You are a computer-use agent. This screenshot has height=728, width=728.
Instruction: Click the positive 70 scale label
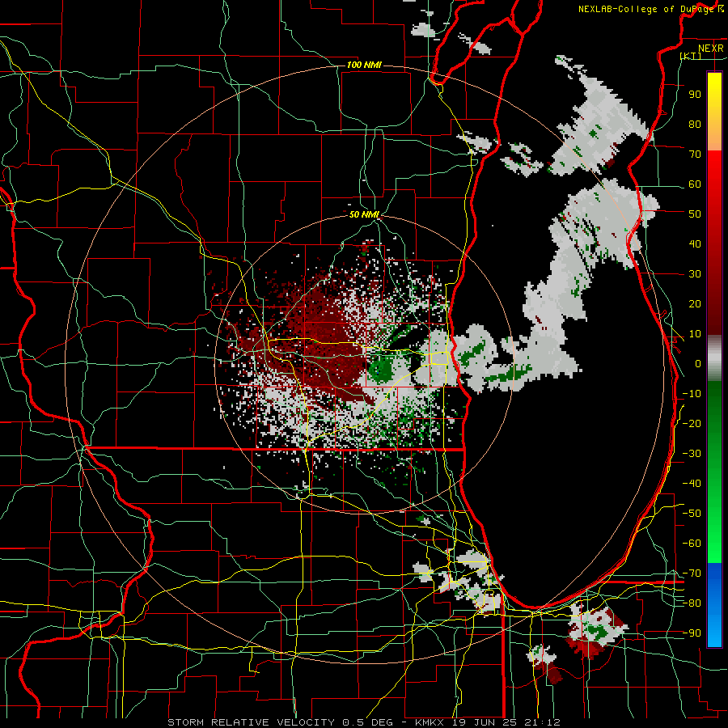pyautogui.click(x=695, y=154)
